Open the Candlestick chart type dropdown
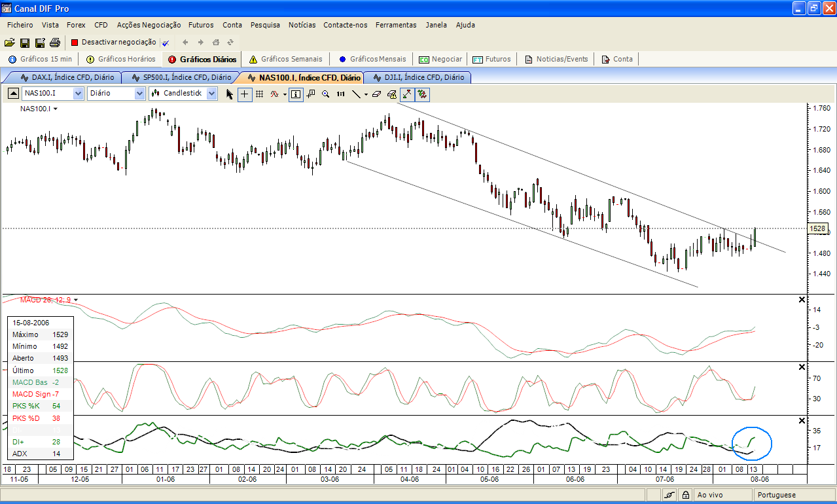The height and width of the screenshot is (504, 837). click(211, 94)
